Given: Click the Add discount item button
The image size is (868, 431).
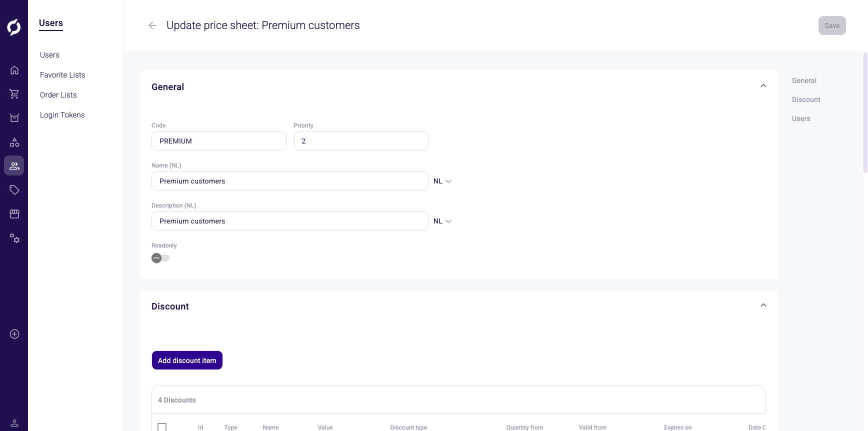Looking at the screenshot, I should (187, 360).
